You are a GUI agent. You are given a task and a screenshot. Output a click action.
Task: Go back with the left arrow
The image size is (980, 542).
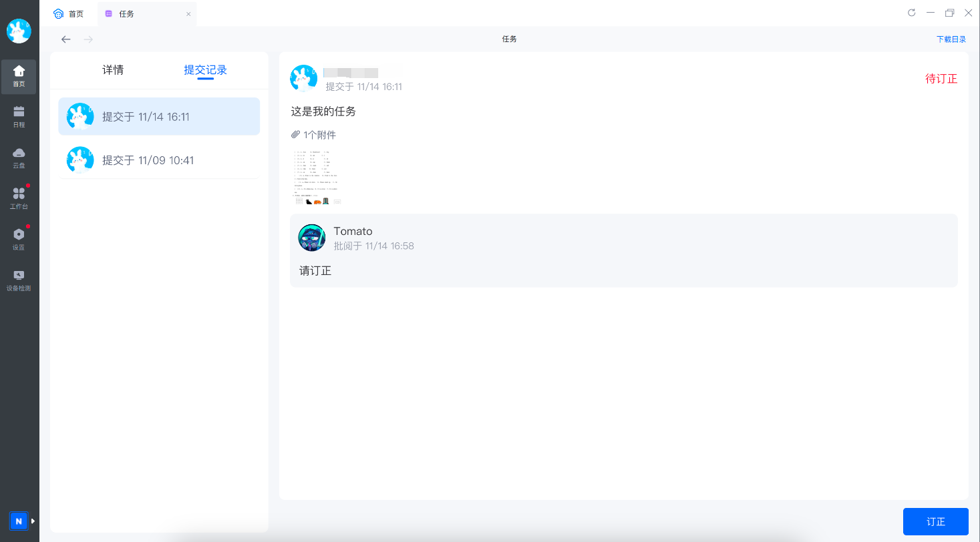coord(65,39)
